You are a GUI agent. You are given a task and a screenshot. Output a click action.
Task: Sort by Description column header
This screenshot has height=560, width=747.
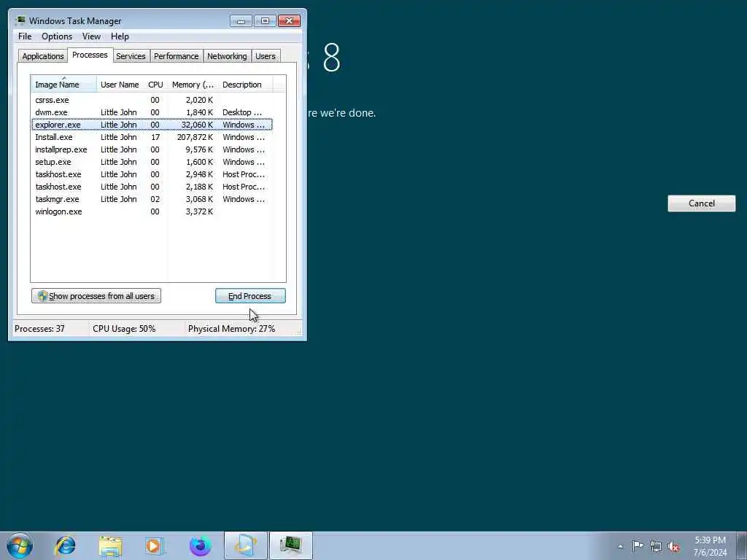(x=245, y=85)
